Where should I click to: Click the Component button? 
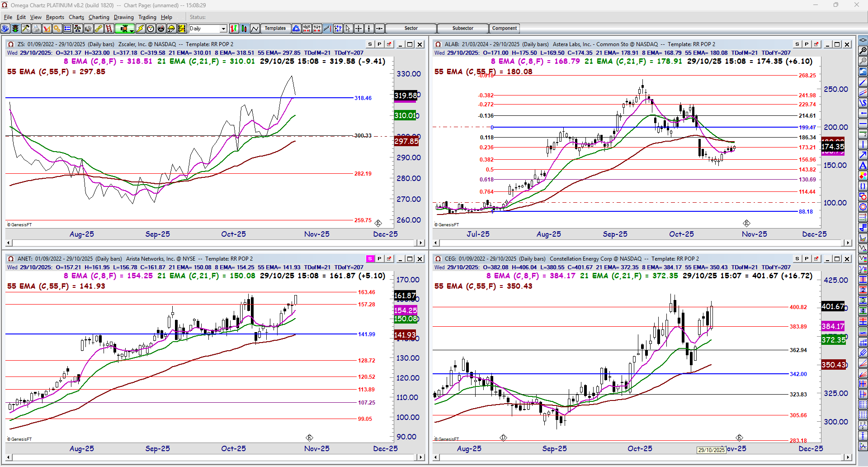tap(505, 29)
